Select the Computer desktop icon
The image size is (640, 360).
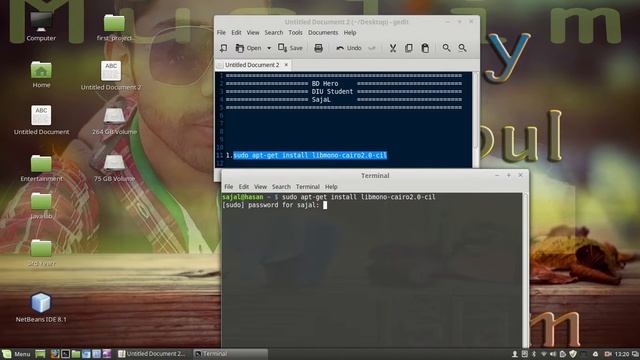click(41, 27)
